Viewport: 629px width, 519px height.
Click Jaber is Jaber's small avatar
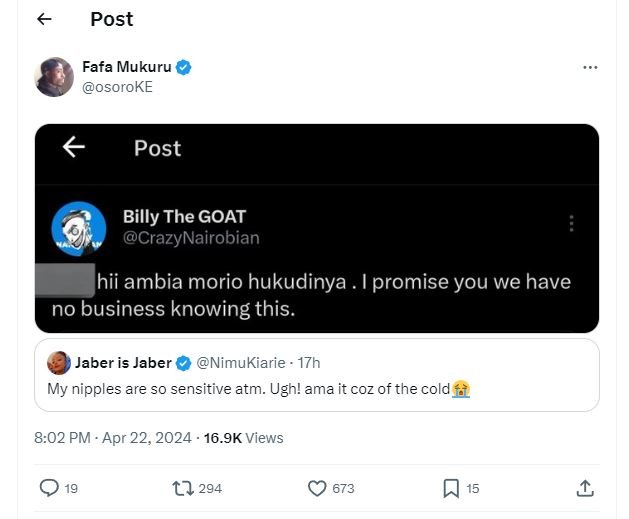pos(57,362)
